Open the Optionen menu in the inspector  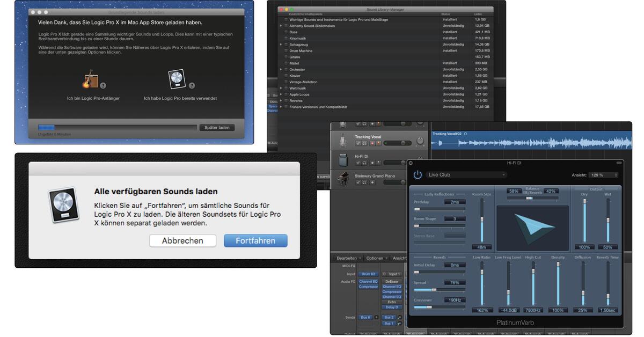point(374,258)
